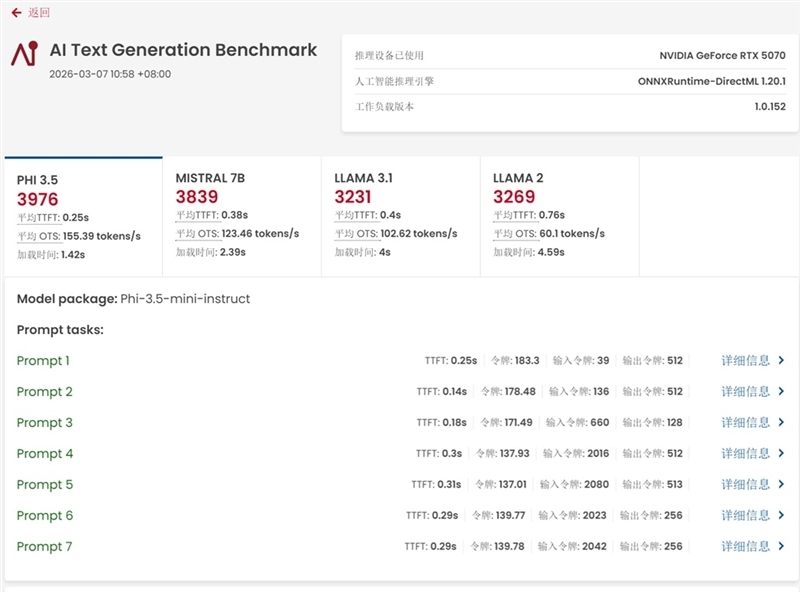The image size is (800, 592).
Task: Open 详细信息 for Prompt 1
Action: tap(743, 360)
